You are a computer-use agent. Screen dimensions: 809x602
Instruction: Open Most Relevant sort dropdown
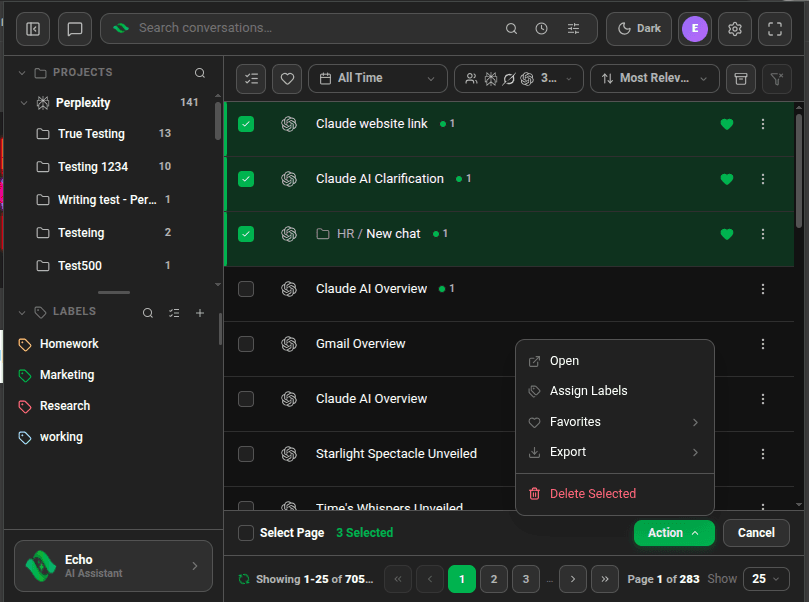coord(654,79)
